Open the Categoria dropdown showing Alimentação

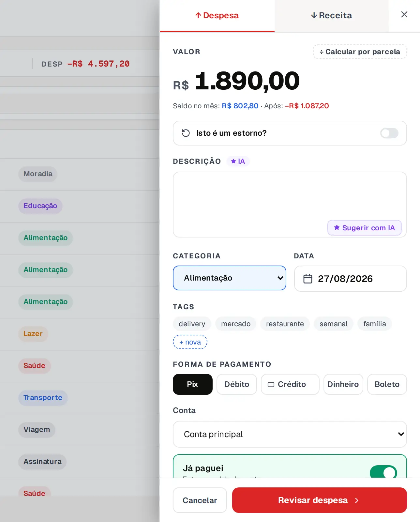230,278
